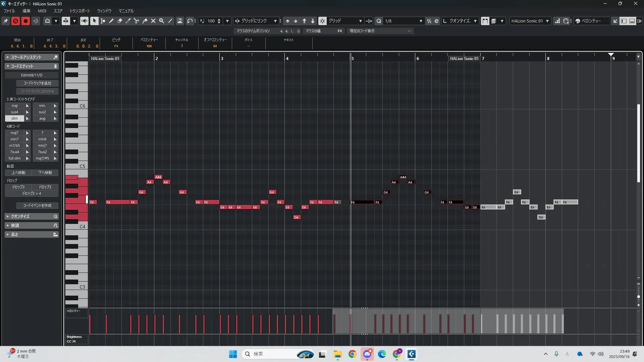Open the MIDI menu

[x=42, y=11]
